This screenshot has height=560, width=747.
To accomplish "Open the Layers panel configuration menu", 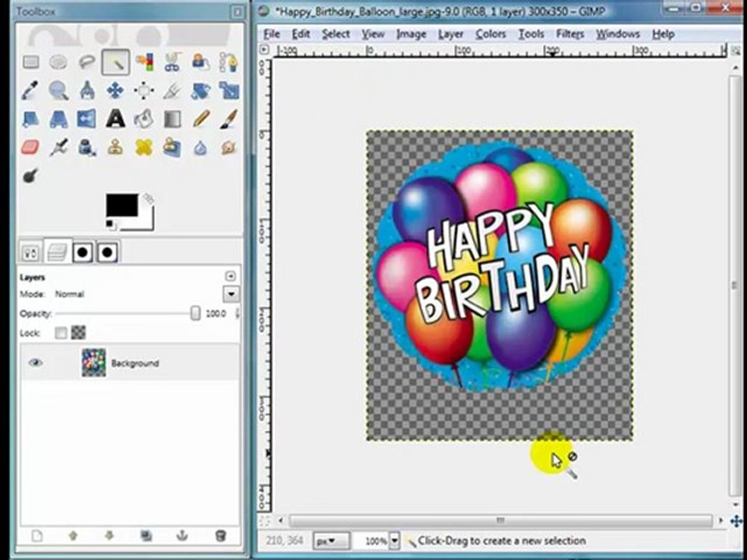I will click(x=230, y=276).
